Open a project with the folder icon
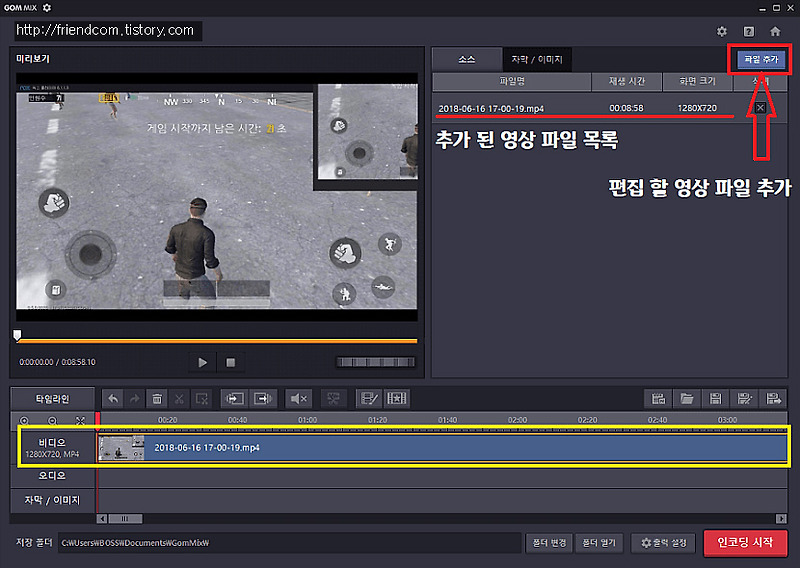This screenshot has width=800, height=568. click(687, 399)
